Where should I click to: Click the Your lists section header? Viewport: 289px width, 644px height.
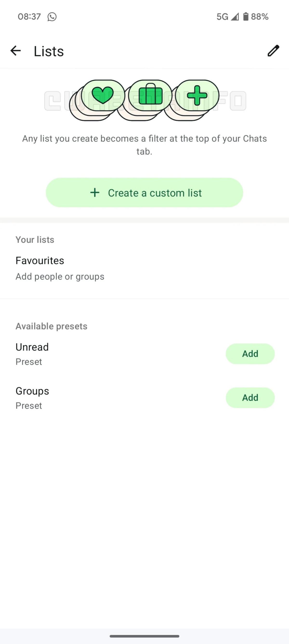35,239
